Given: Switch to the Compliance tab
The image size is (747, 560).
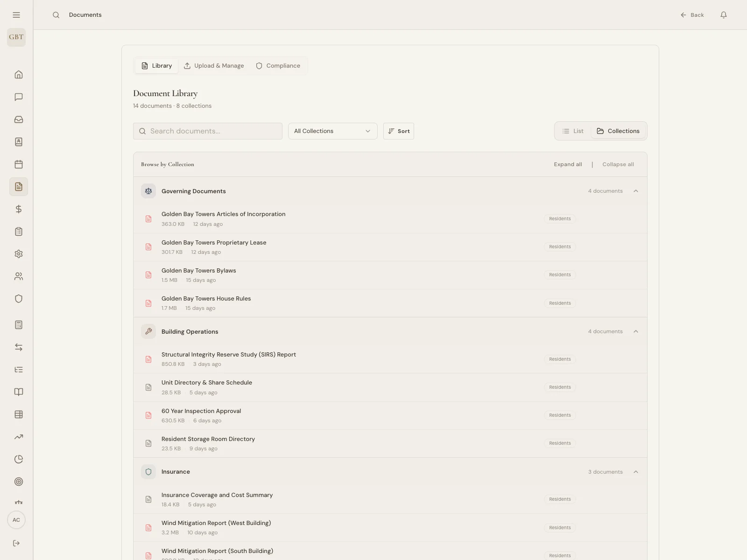Looking at the screenshot, I should coord(278,65).
